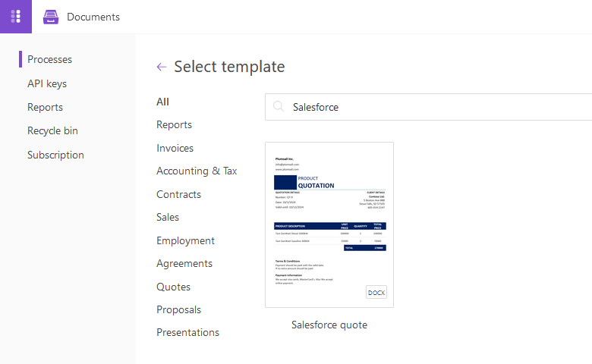Filter templates by Presentations category
Viewport: 592px width, 364px height.
[x=187, y=333]
